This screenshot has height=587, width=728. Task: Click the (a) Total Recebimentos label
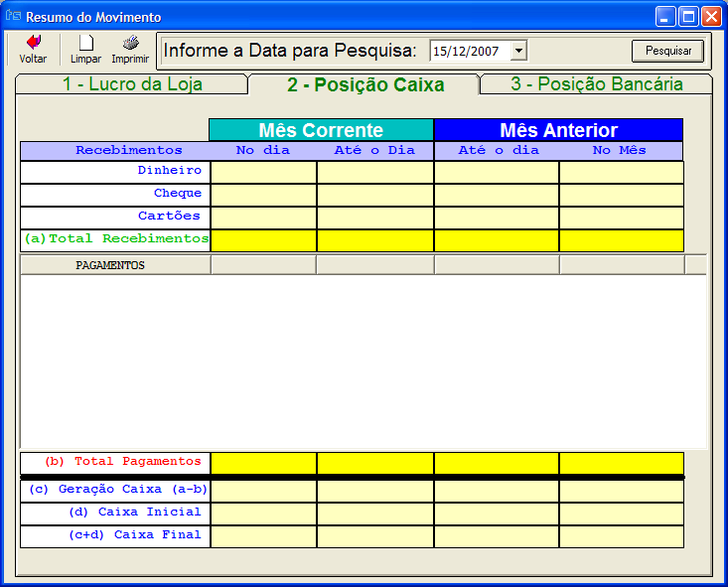click(x=116, y=238)
